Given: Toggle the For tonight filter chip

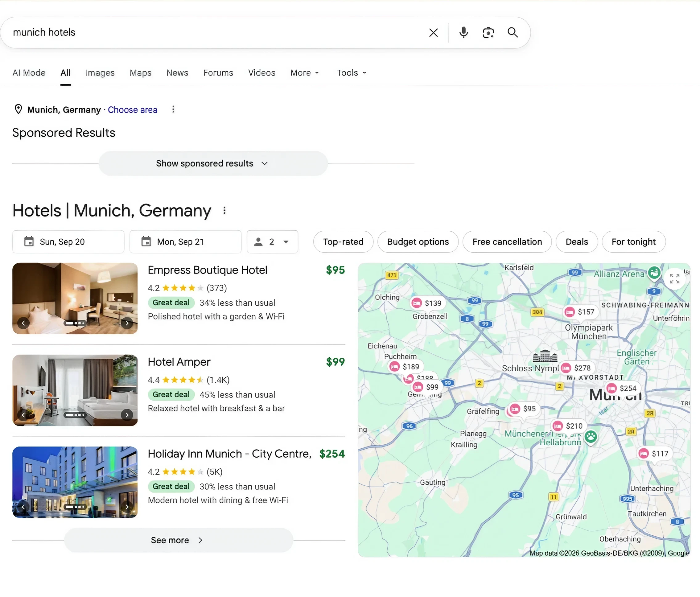Looking at the screenshot, I should point(633,241).
